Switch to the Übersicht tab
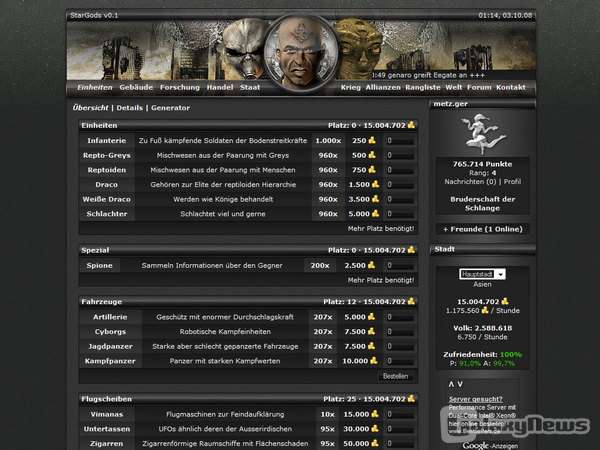Image resolution: width=600 pixels, height=450 pixels. [x=90, y=108]
